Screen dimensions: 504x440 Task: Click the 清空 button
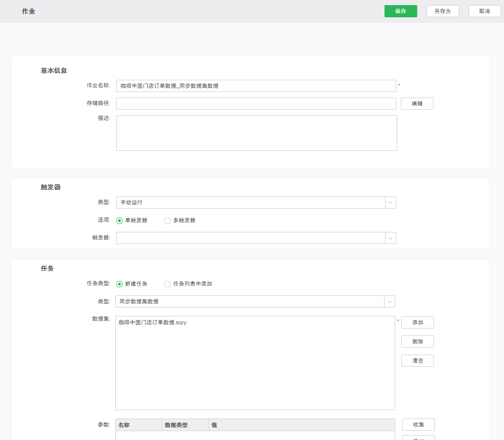[417, 361]
